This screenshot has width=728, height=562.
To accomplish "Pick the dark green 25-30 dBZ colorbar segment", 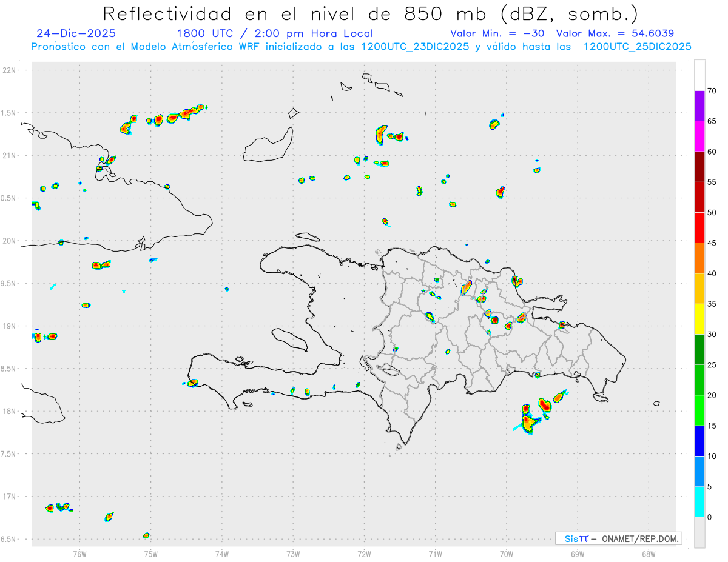I will (x=699, y=350).
